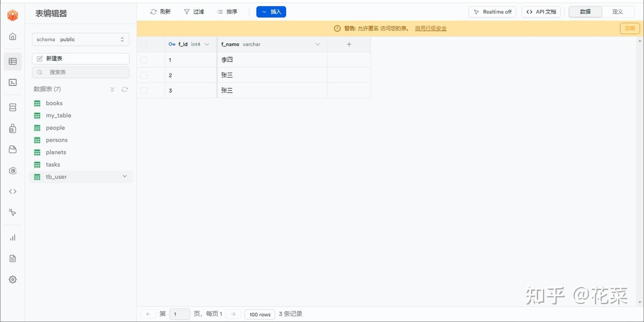Check the checkbox on row with f_id 1
This screenshot has height=322, width=644.
click(144, 60)
